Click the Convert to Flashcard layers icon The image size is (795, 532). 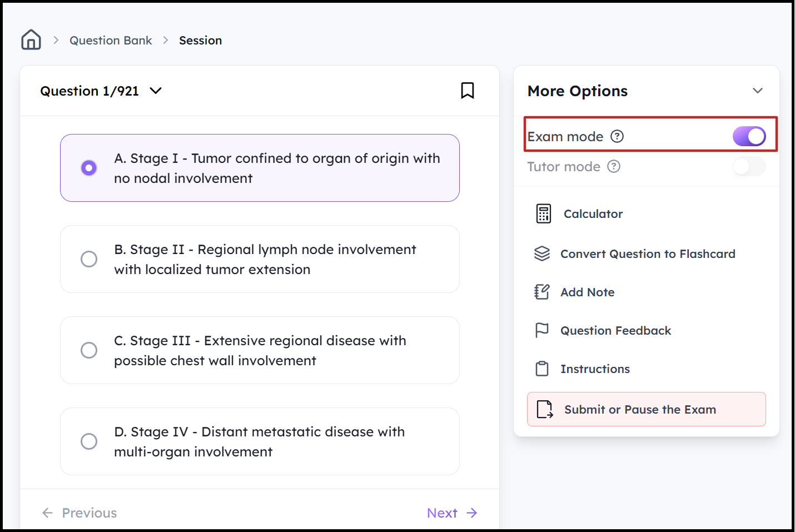[541, 253]
